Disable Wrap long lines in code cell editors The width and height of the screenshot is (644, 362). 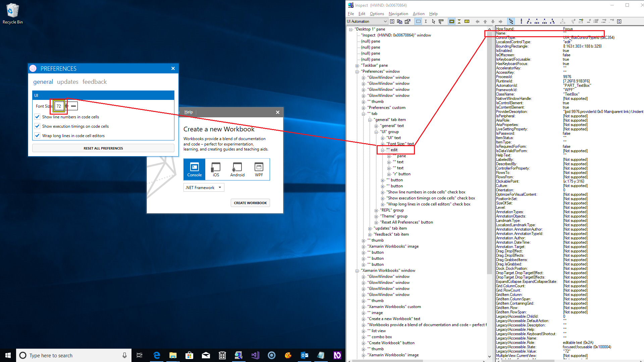pyautogui.click(x=37, y=135)
